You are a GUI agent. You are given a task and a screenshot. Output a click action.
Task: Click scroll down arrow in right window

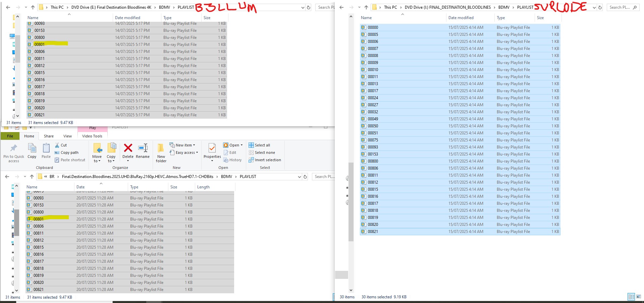coord(351,290)
